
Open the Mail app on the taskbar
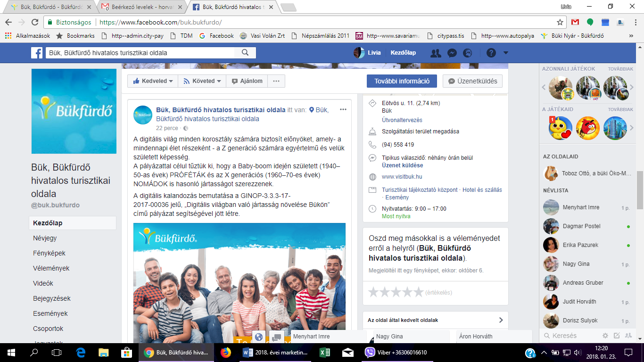pyautogui.click(x=348, y=352)
